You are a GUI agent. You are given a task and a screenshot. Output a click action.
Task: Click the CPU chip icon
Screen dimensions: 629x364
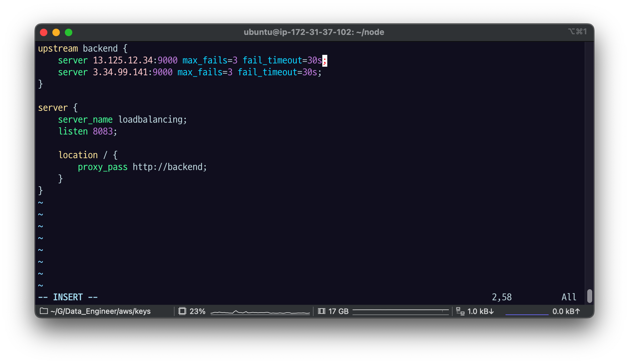click(x=182, y=311)
